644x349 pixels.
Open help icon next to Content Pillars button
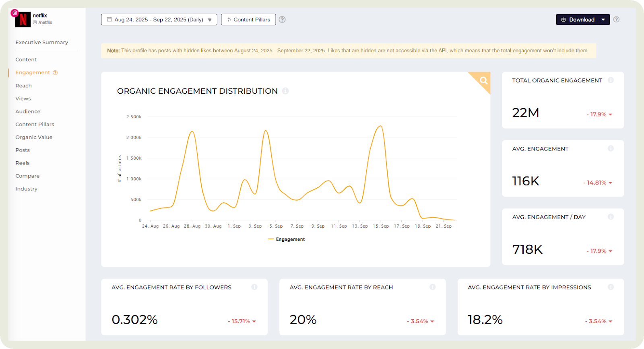point(282,20)
